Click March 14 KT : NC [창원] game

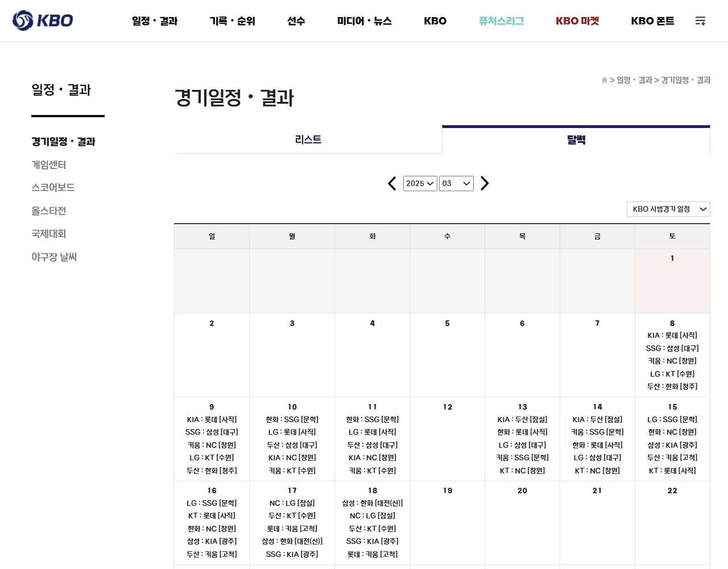[x=597, y=471]
